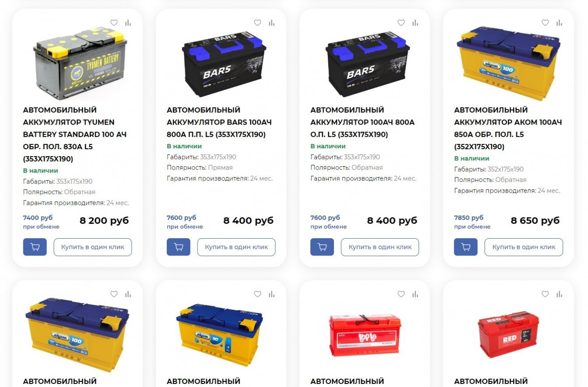588x387 pixels.
Task: Compare the BARS 100Ah O.P. battery
Action: [416, 23]
